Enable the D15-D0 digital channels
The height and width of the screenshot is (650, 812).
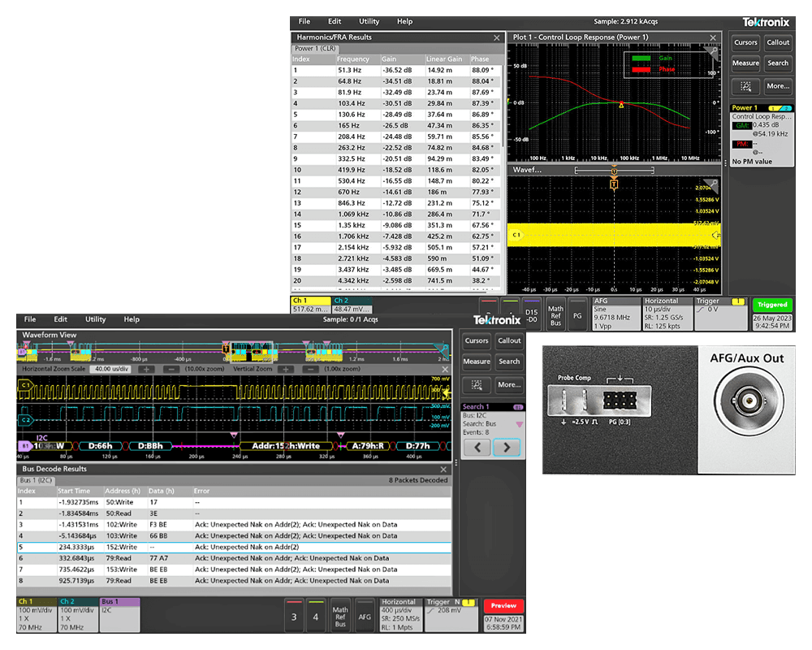[x=531, y=314]
